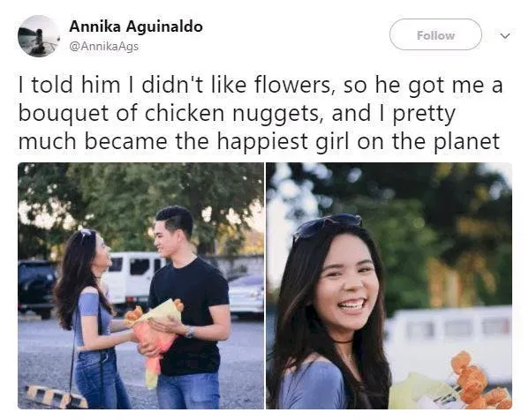Click the chicken nuggets in the right photo
The width and height of the screenshot is (529, 420).
click(480, 383)
